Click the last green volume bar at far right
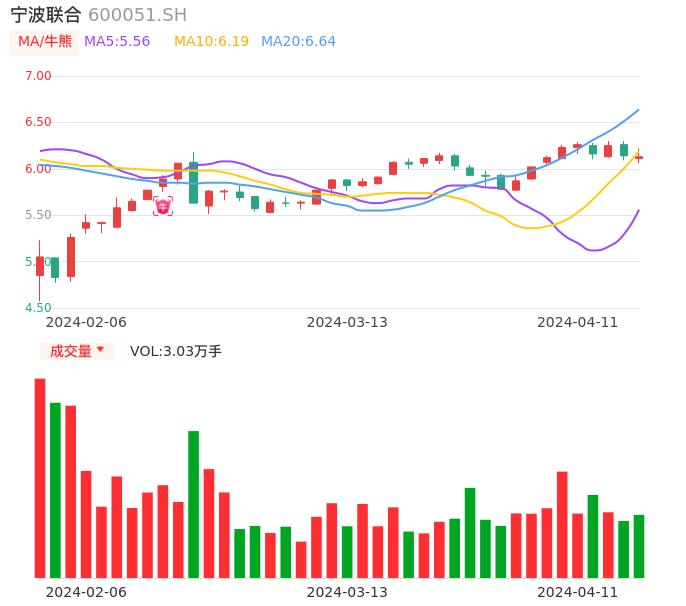 (x=639, y=546)
